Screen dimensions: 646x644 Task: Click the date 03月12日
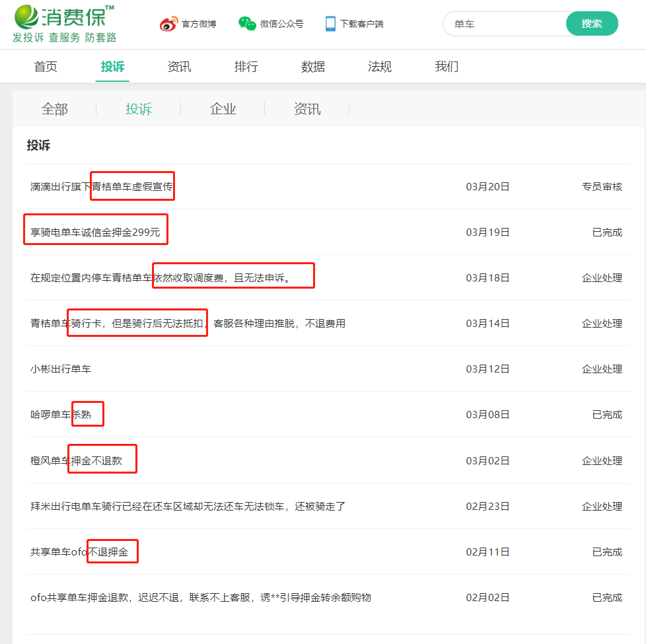pos(487,369)
